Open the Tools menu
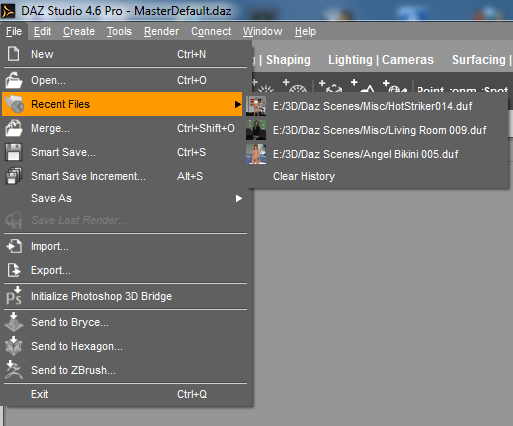This screenshot has height=426, width=513. [119, 31]
